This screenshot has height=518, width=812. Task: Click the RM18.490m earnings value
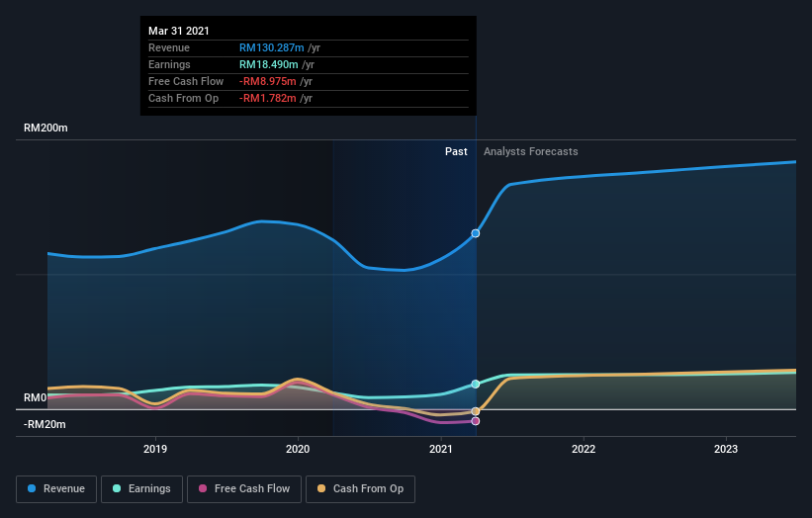268,64
